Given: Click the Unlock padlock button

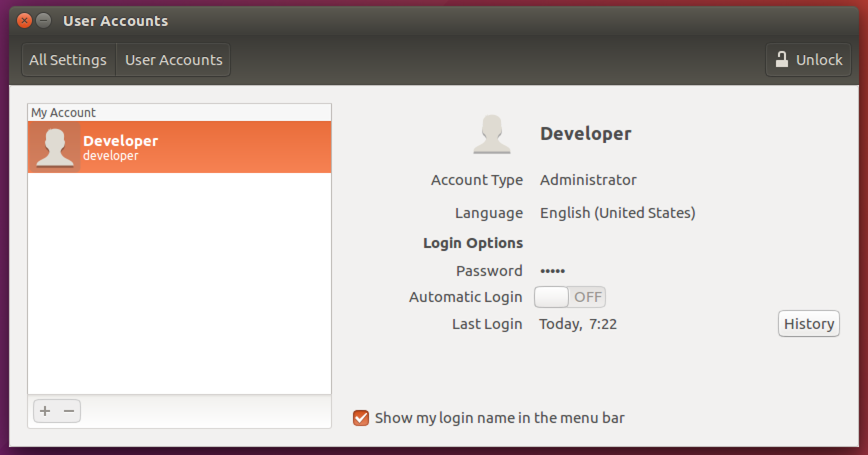Looking at the screenshot, I should 808,60.
